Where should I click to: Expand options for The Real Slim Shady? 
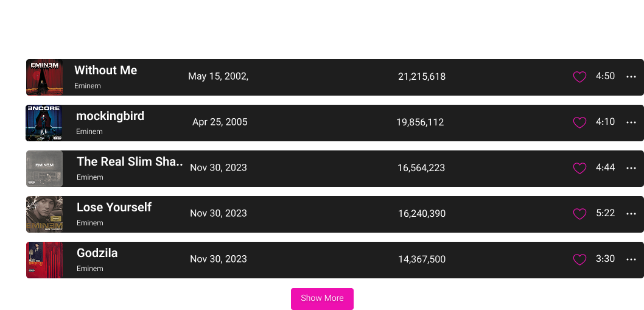click(x=631, y=168)
